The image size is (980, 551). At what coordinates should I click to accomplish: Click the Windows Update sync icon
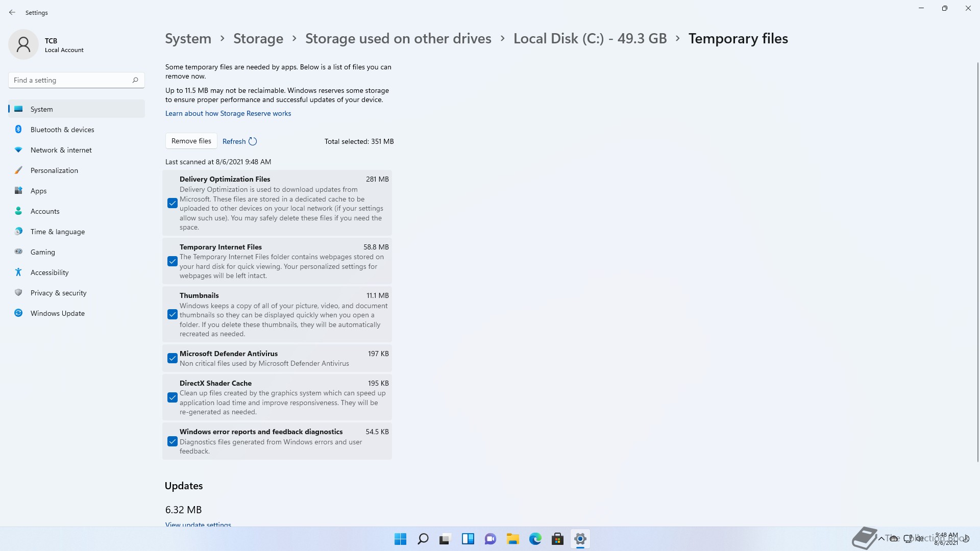[x=18, y=313]
